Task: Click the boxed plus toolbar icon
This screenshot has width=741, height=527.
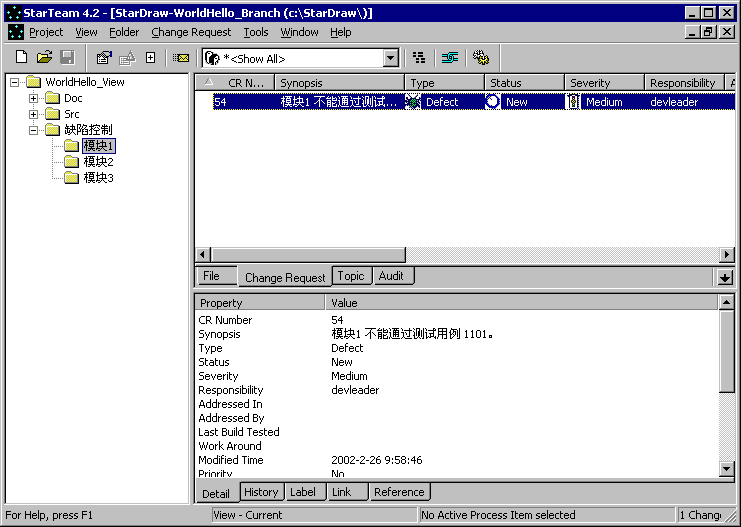Action: [150, 58]
